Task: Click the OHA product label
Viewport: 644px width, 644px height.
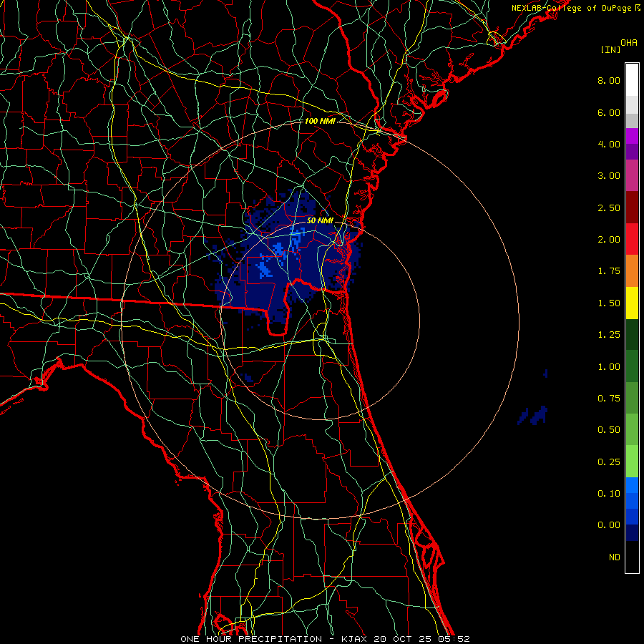Action: [x=629, y=42]
